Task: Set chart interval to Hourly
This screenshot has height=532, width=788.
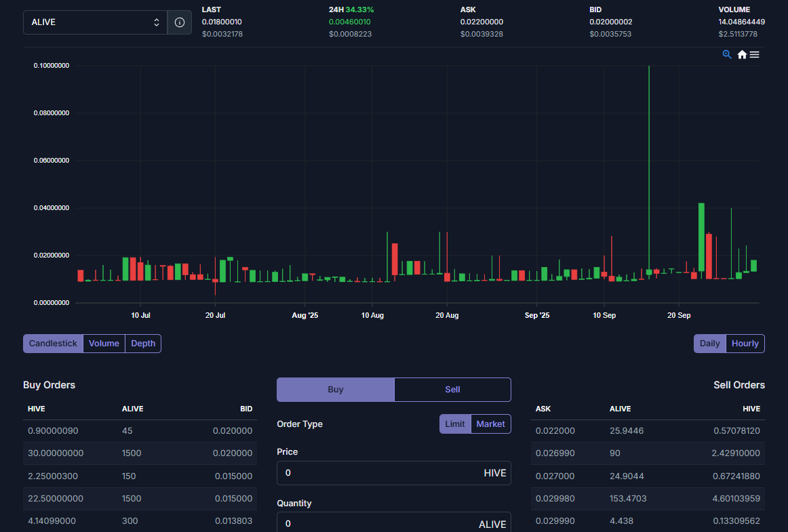Action: pos(745,344)
